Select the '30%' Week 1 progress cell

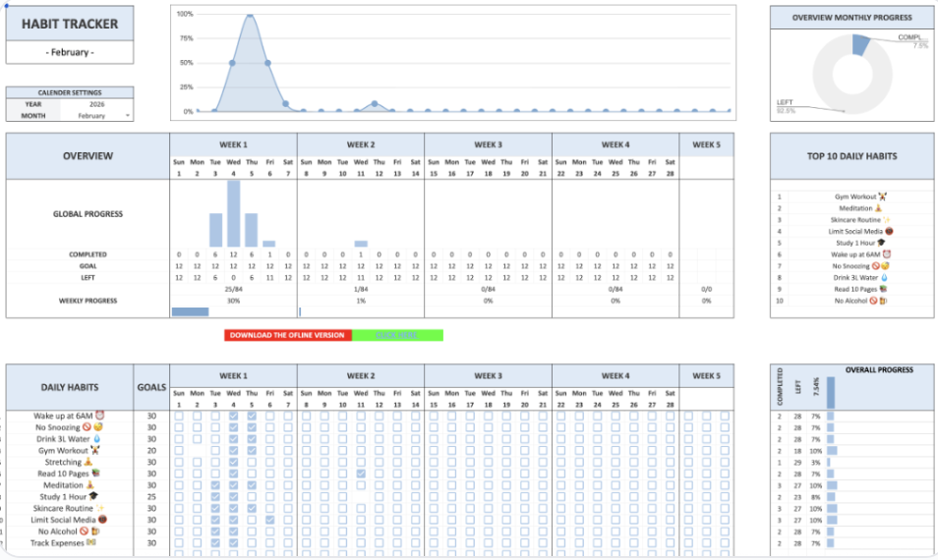(x=233, y=301)
